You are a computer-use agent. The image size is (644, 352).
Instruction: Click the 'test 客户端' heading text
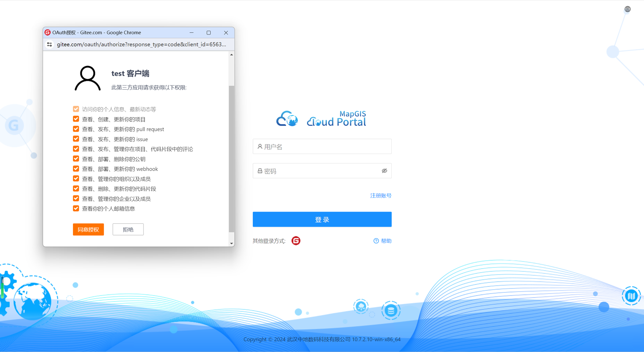click(130, 73)
